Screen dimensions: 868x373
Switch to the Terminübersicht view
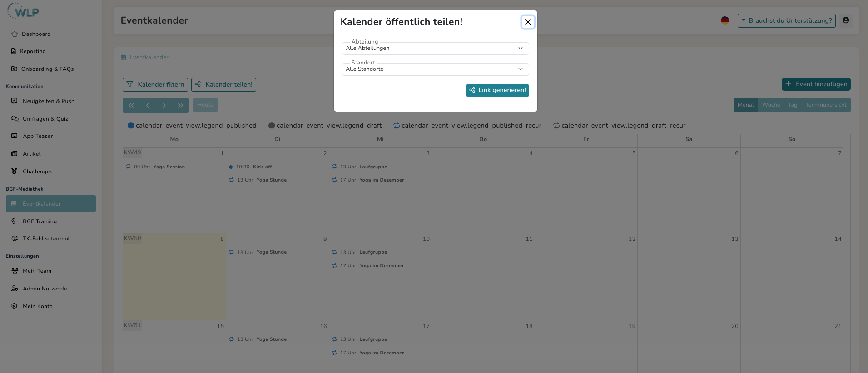[x=826, y=105]
